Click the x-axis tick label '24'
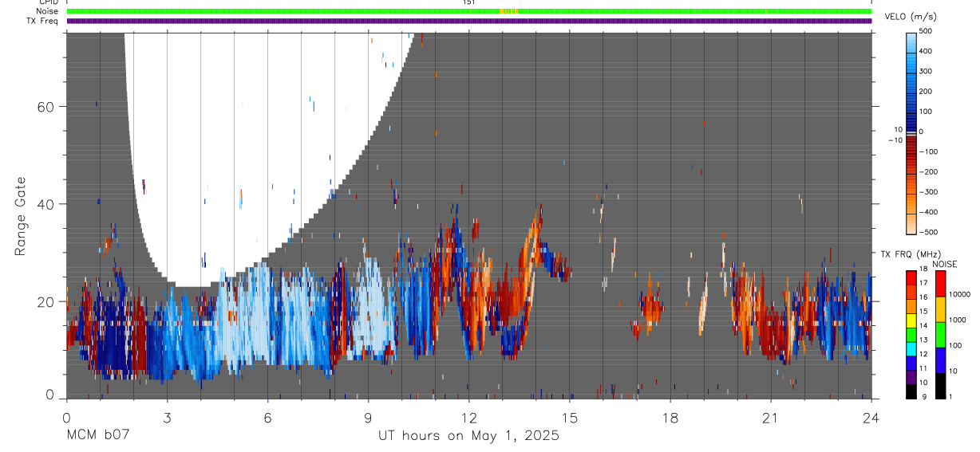Image resolution: width=980 pixels, height=452 pixels. [871, 418]
